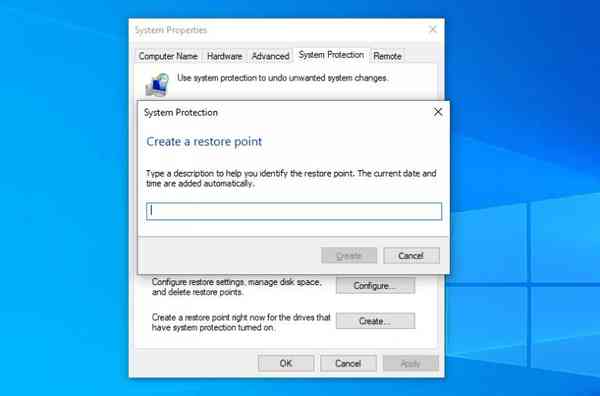Select the Advanced tab

coord(270,56)
